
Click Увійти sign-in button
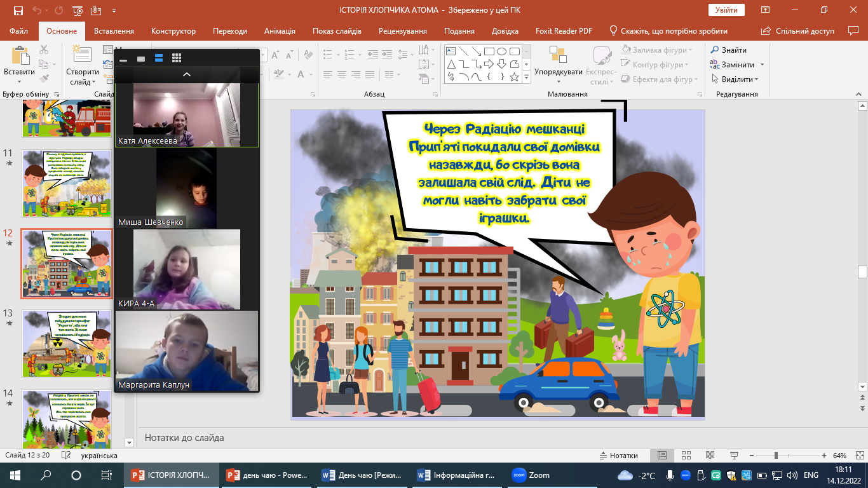[726, 10]
